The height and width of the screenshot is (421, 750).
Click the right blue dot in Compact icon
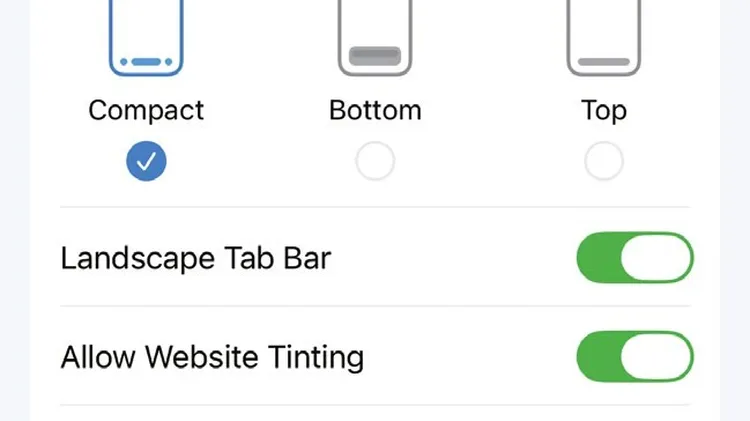168,62
